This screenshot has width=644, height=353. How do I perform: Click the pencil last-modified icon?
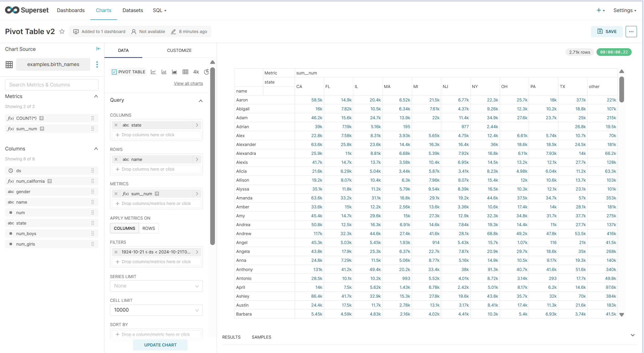(173, 31)
